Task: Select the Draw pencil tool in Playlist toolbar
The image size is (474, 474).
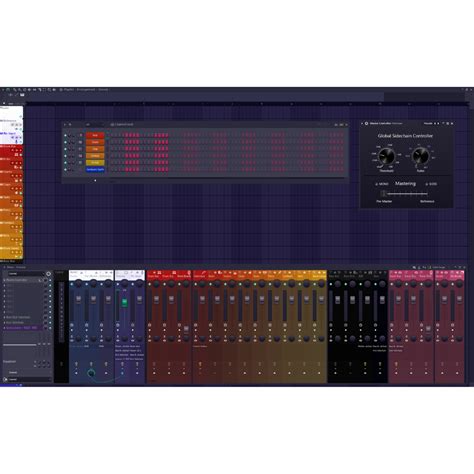Action: pyautogui.click(x=15, y=90)
